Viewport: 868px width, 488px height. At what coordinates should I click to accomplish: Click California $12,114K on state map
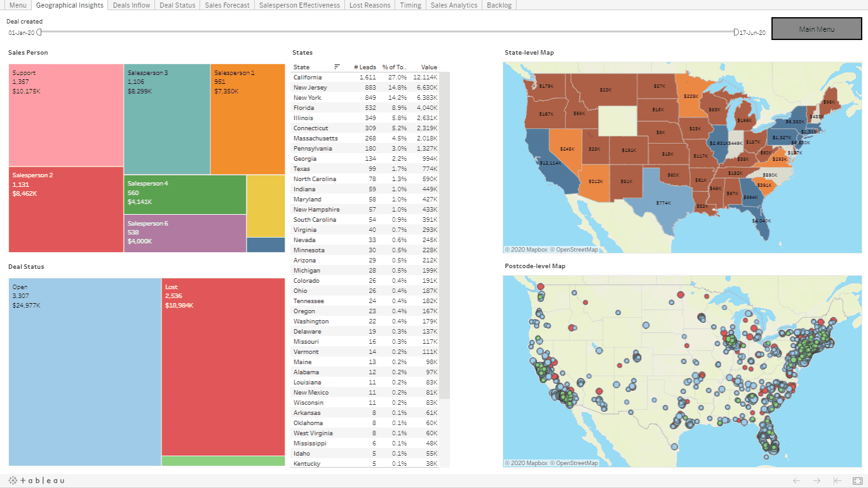click(551, 163)
